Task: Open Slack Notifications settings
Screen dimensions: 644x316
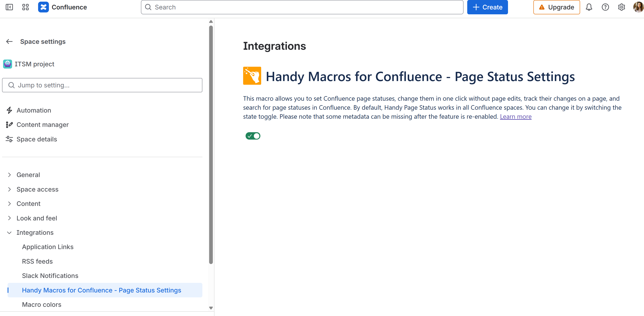Action: coord(50,275)
